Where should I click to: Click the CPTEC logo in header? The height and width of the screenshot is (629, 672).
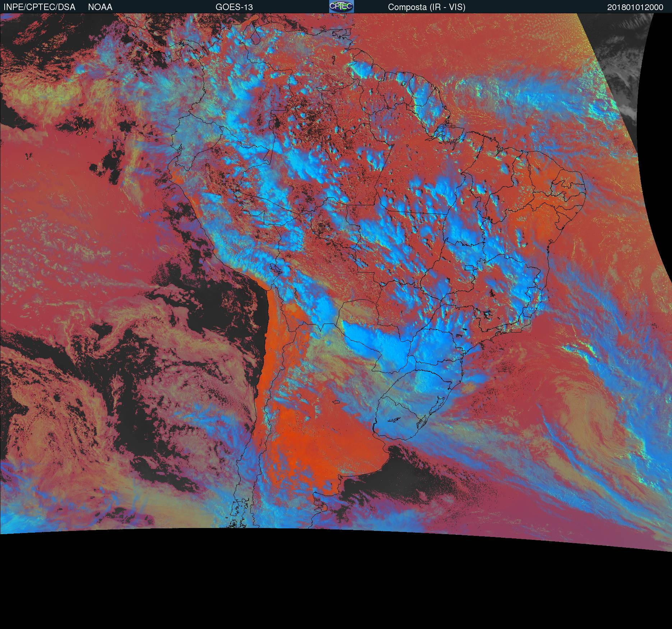click(x=341, y=6)
